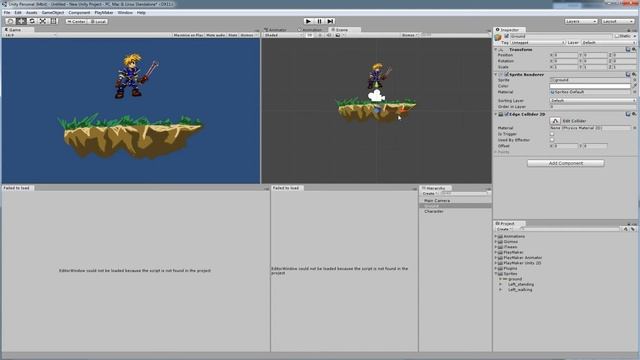The height and width of the screenshot is (360, 640).
Task: Collapse the Transform component foldout
Action: (496, 49)
